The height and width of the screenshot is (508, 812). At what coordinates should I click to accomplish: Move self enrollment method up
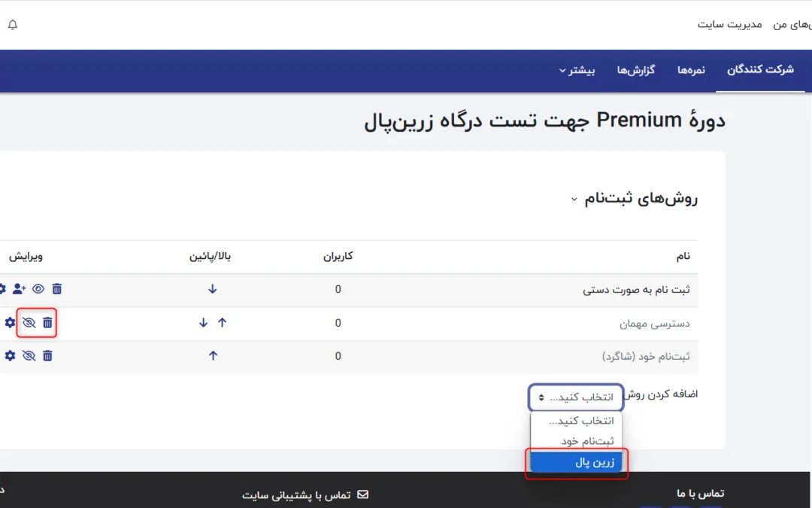[213, 356]
